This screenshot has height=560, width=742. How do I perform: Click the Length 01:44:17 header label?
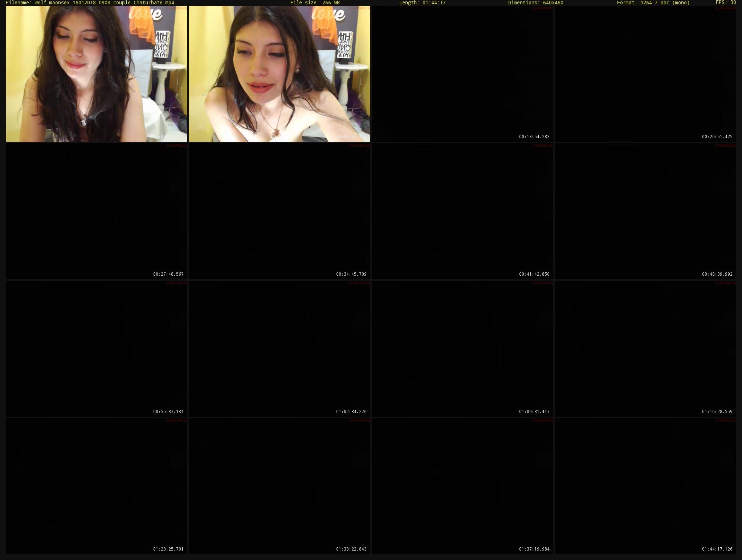point(422,3)
